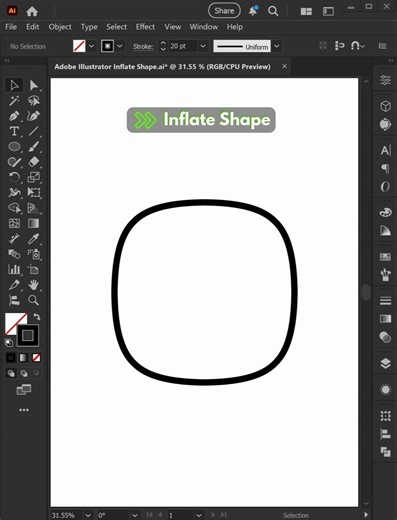Open the Window menu

[204, 27]
